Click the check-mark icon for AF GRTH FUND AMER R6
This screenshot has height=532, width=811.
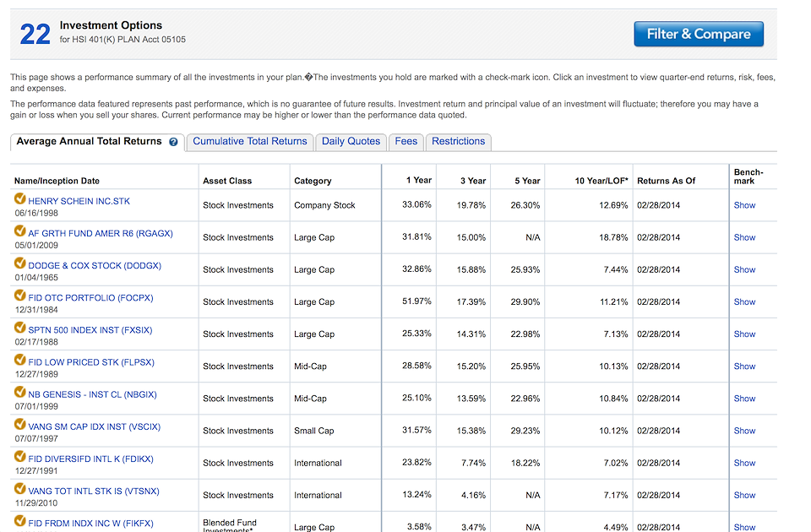click(20, 231)
